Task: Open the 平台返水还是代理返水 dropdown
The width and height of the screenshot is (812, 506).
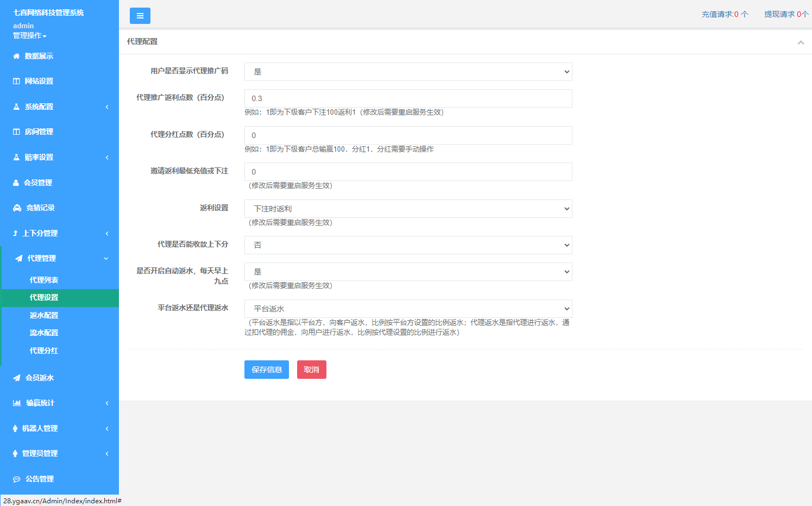Action: click(408, 308)
